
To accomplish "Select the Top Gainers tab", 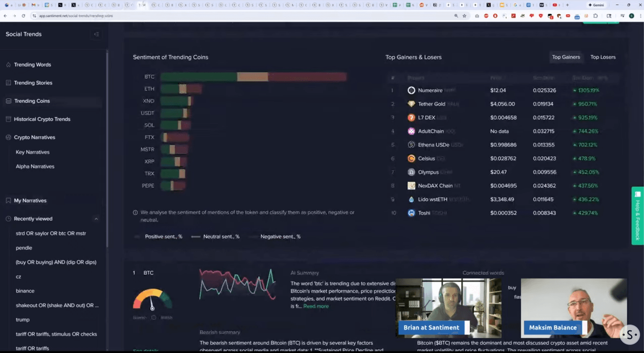I will pyautogui.click(x=566, y=57).
